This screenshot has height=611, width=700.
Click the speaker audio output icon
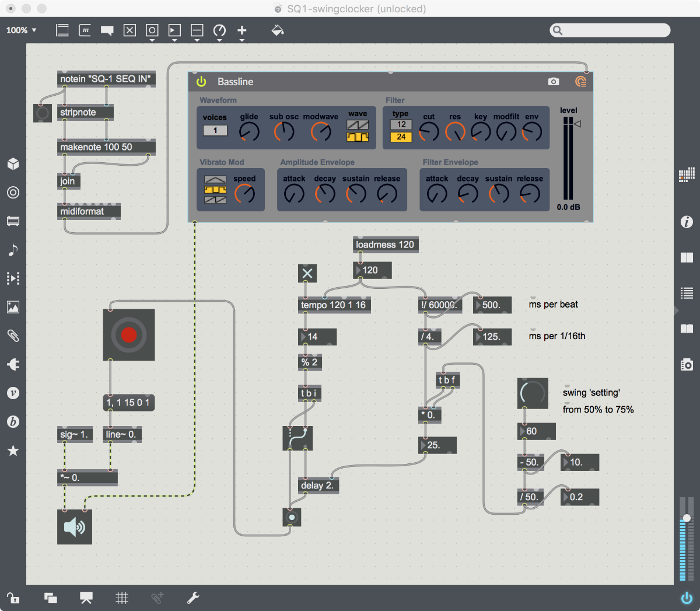tap(75, 527)
